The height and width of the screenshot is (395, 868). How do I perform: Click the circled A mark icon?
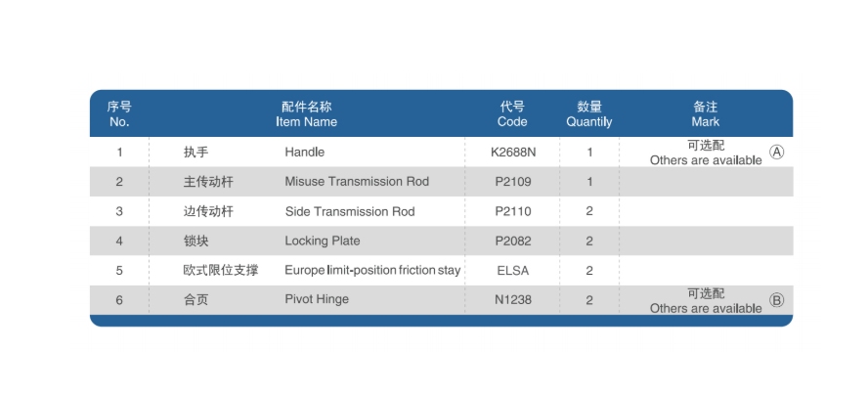pos(777,153)
